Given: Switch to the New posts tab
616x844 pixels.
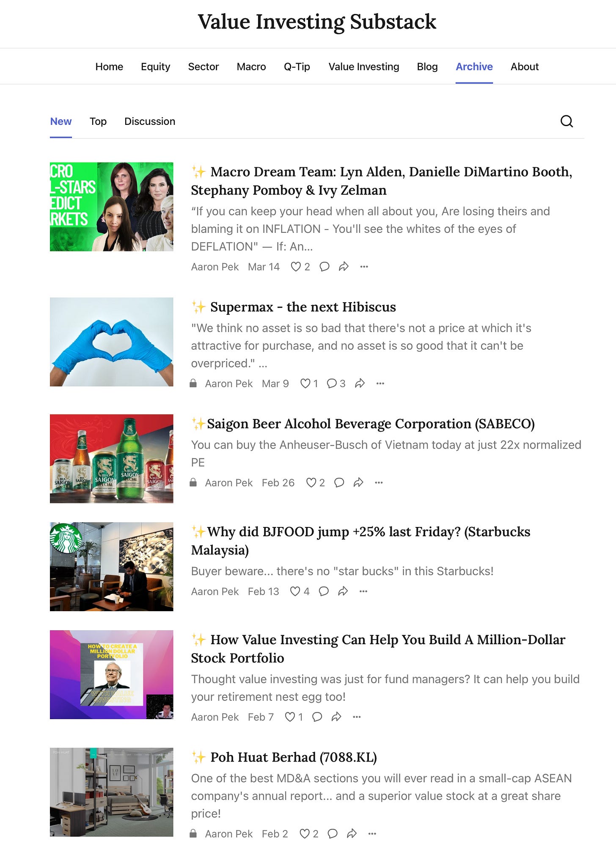Looking at the screenshot, I should (61, 121).
